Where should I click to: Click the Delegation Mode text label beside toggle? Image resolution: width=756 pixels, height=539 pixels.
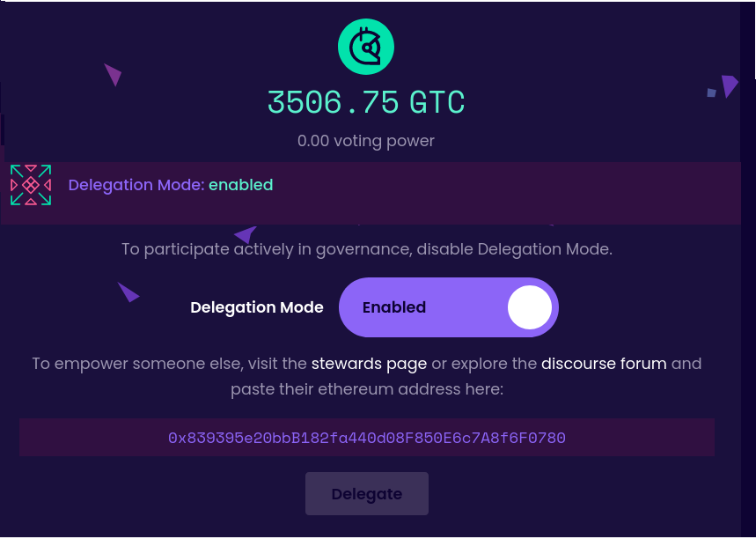tap(257, 306)
